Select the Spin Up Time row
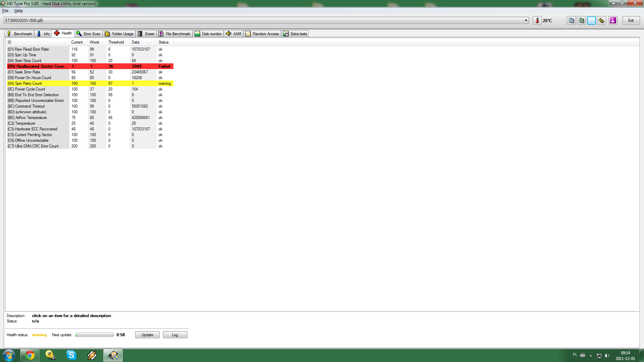Viewport: 644px width, 362px height. pyautogui.click(x=90, y=55)
